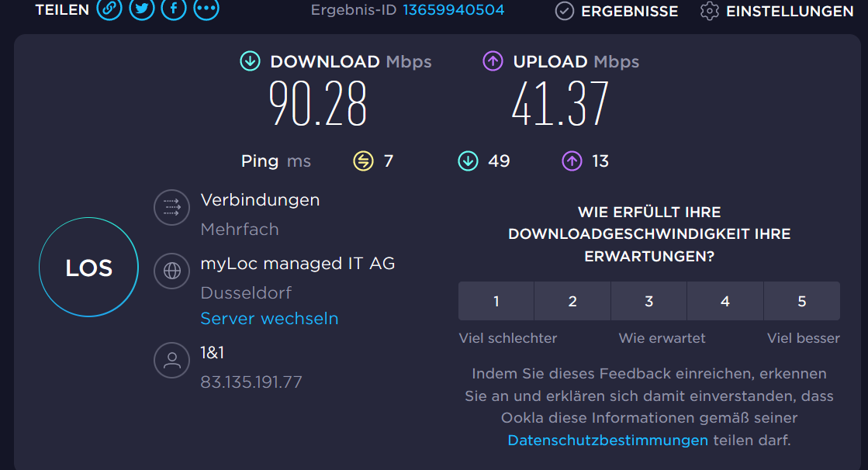
Task: Open more sharing options icon
Action: pos(206,9)
